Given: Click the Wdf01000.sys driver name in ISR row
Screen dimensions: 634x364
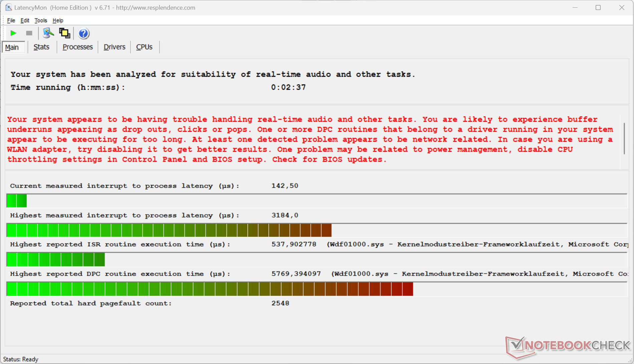Looking at the screenshot, I should (357, 244).
